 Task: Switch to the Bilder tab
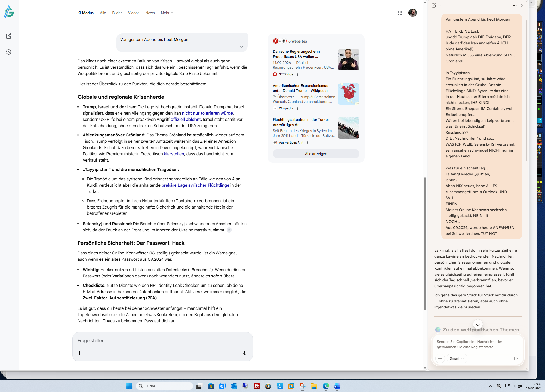117,13
